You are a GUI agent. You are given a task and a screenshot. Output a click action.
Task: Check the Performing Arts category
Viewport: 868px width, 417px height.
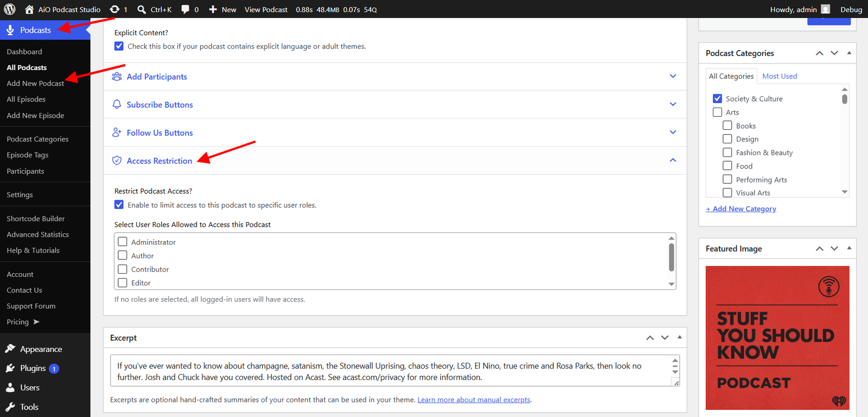coord(727,179)
